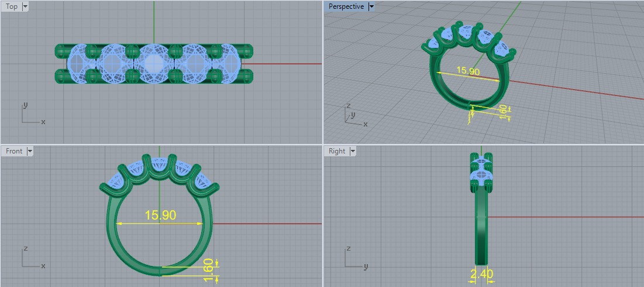644x287 pixels.
Task: Select the center gemstone in Top view
Action: coord(154,64)
